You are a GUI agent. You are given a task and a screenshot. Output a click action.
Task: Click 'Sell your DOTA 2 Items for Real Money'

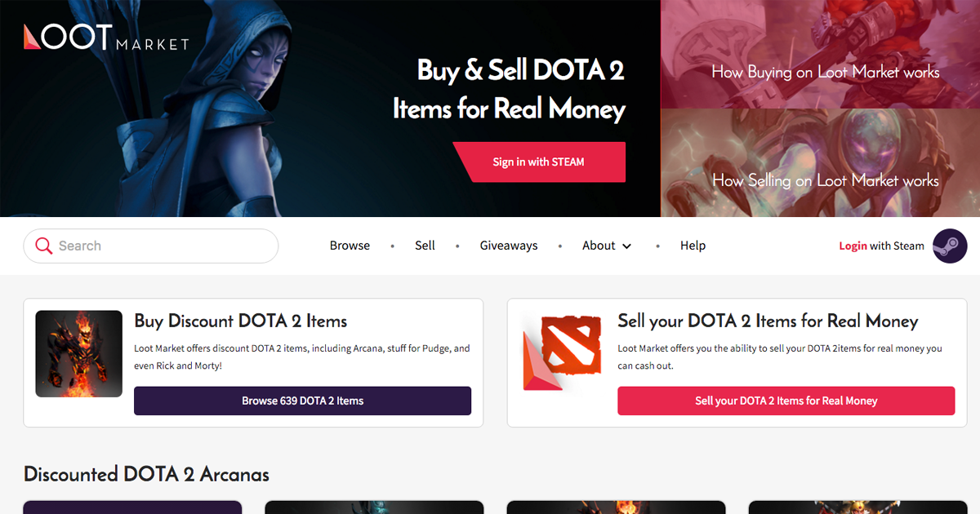coord(786,401)
